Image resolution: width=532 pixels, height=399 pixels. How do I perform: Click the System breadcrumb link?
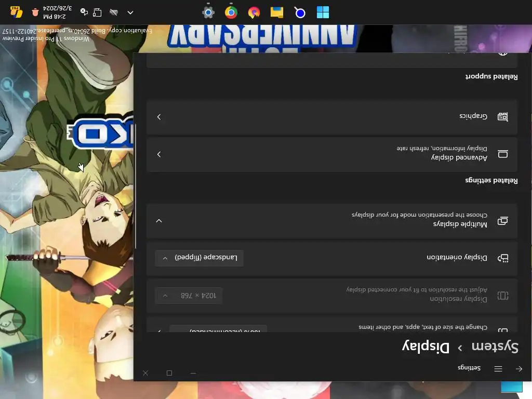pos(495,347)
